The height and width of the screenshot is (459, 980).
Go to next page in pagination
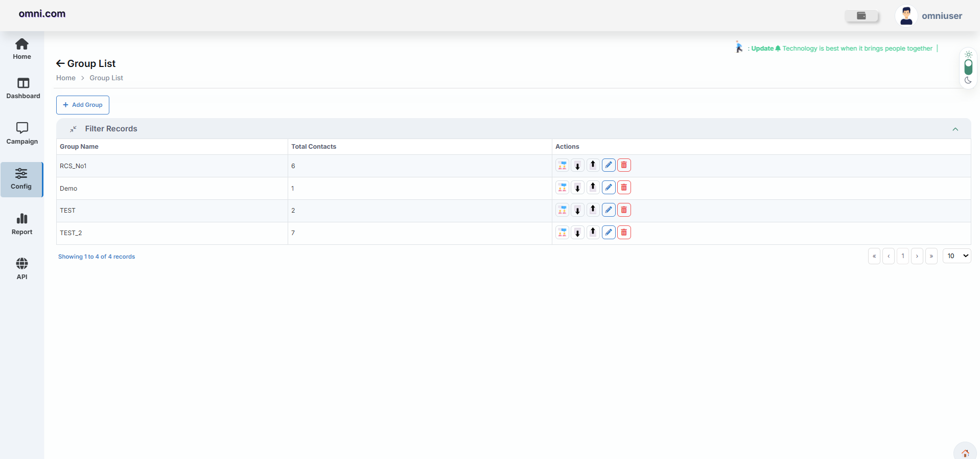tap(917, 256)
